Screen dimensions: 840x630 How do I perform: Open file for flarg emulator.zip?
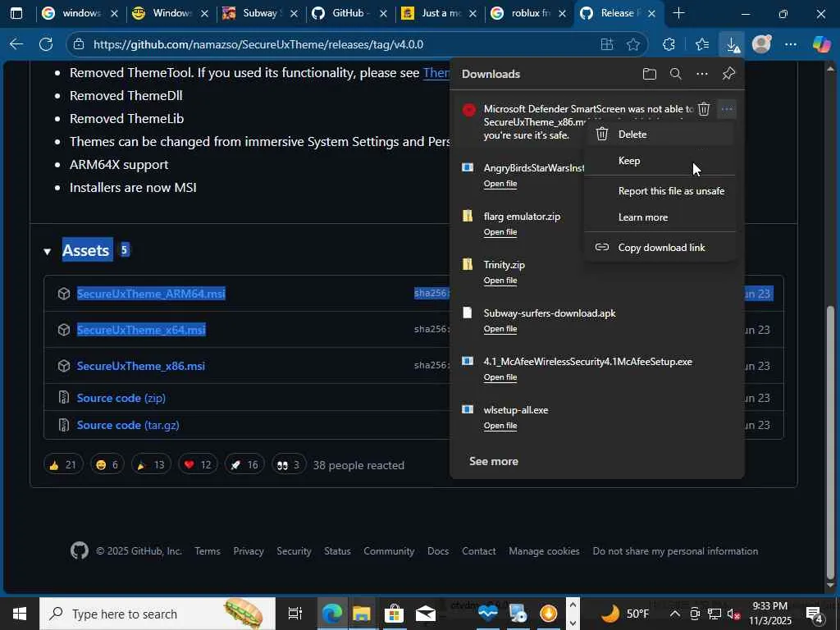pos(500,232)
